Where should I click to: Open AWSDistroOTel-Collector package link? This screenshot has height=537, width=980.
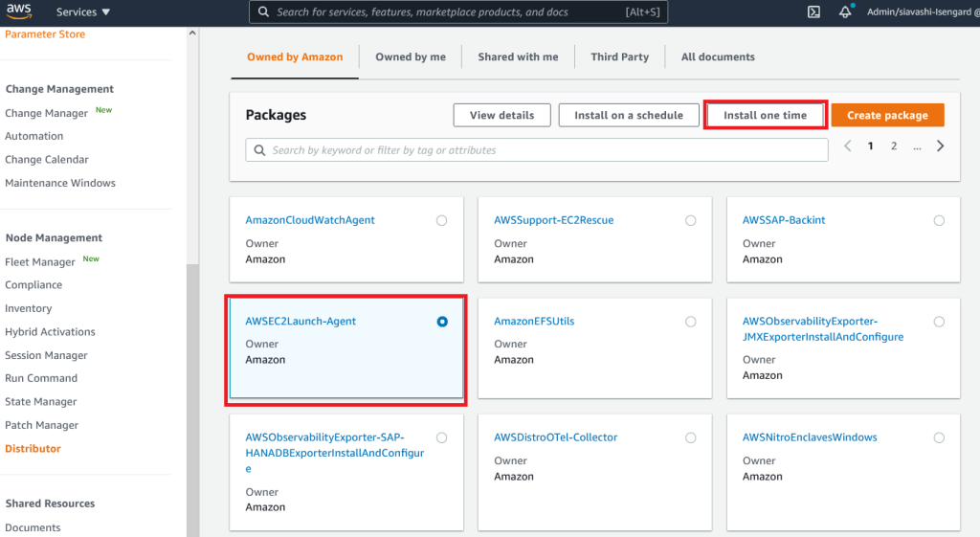(x=556, y=437)
